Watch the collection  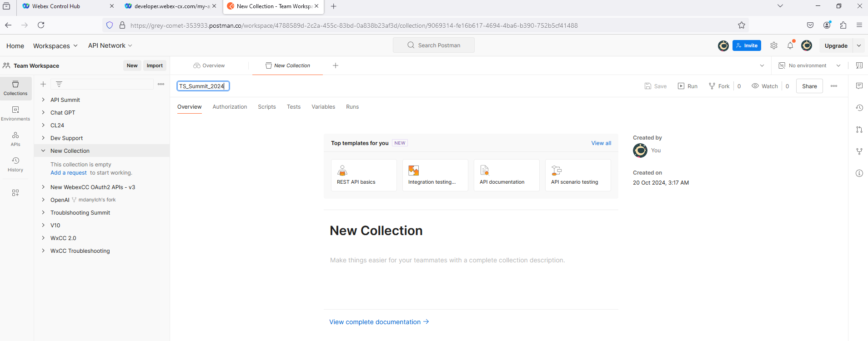(764, 86)
